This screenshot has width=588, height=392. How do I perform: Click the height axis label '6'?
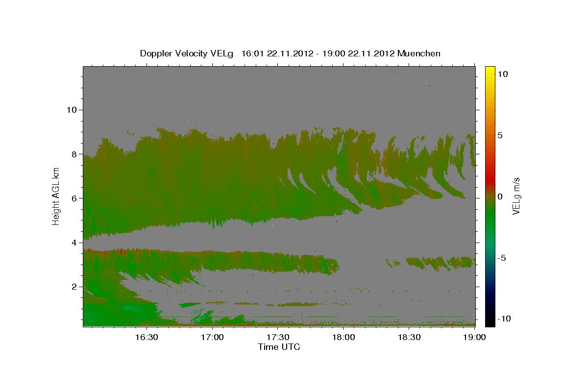(x=73, y=198)
